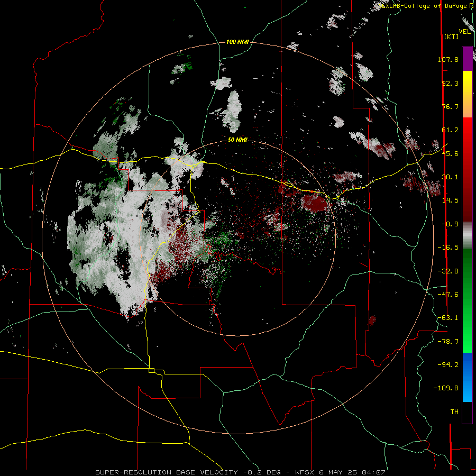Select the 76.7 velocity scale value
476x476 pixels.
click(x=450, y=106)
